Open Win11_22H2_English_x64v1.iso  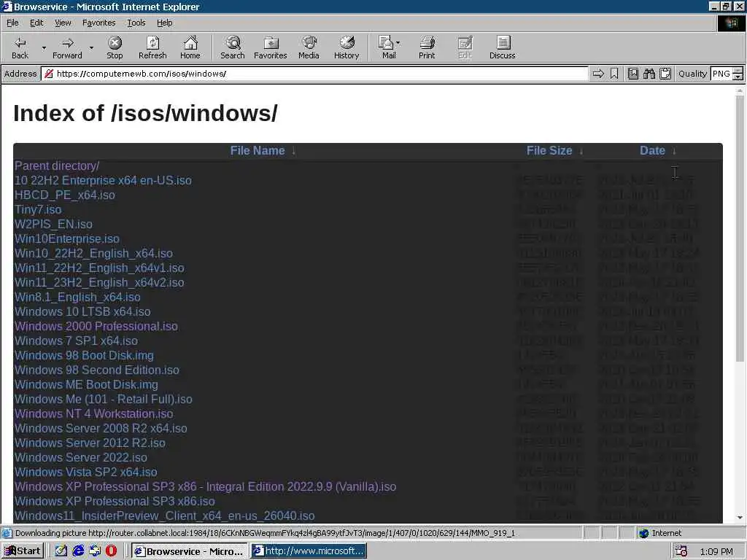99,268
